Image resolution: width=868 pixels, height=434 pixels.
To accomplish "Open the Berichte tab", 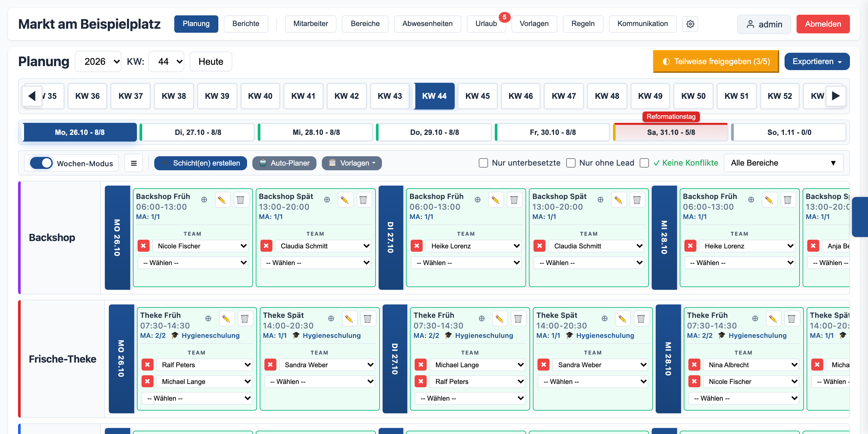I will tap(246, 24).
